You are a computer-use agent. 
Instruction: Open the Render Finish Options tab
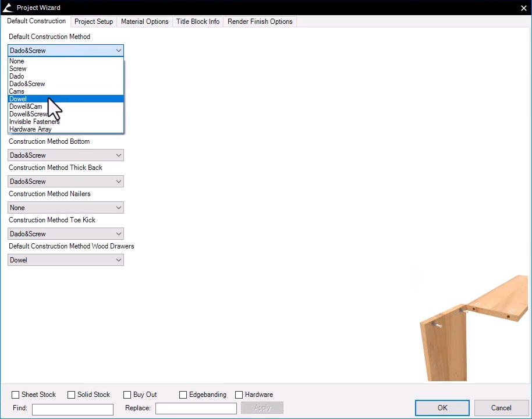pyautogui.click(x=260, y=22)
